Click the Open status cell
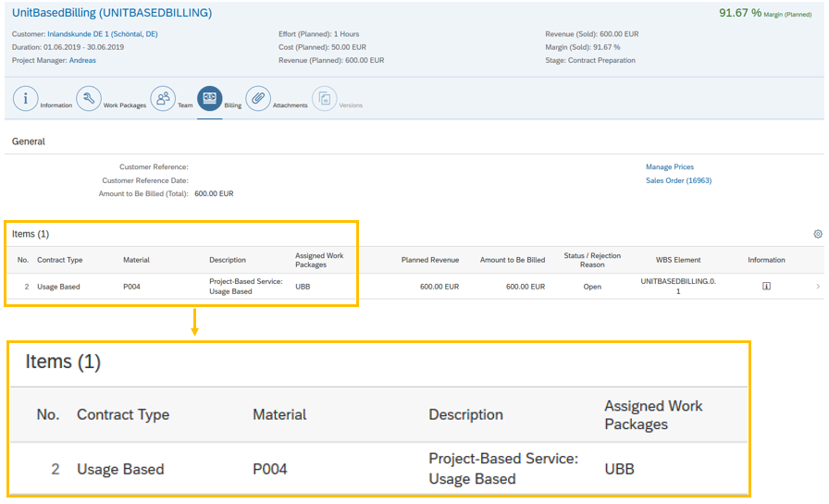 pyautogui.click(x=592, y=287)
